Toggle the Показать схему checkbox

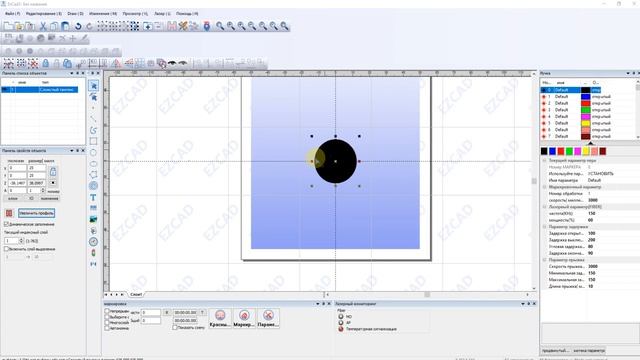point(175,327)
